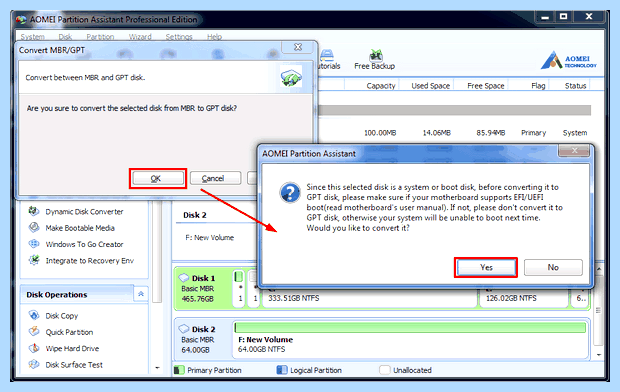Click the Quick Partition icon
The width and height of the screenshot is (620, 392).
pos(34,331)
